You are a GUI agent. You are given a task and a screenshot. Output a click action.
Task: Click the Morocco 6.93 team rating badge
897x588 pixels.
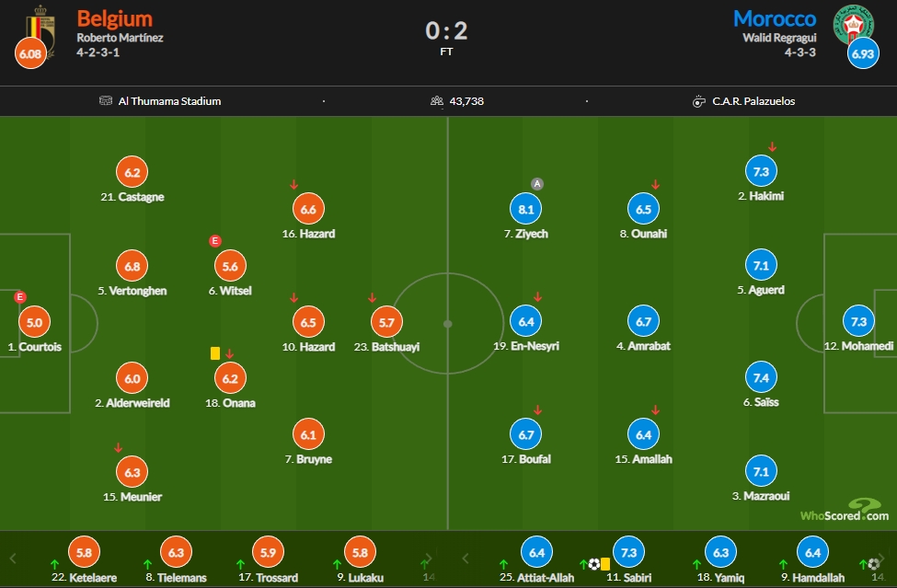pos(863,53)
